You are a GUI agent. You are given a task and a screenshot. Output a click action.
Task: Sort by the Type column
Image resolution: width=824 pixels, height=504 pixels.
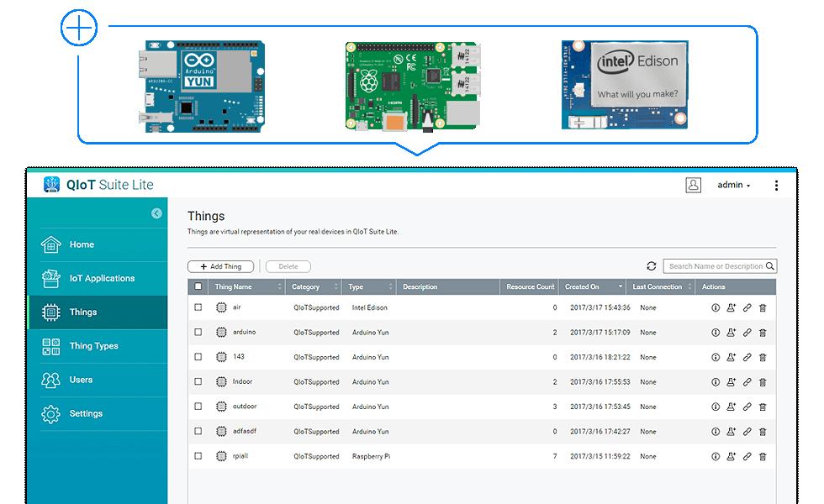pyautogui.click(x=369, y=286)
